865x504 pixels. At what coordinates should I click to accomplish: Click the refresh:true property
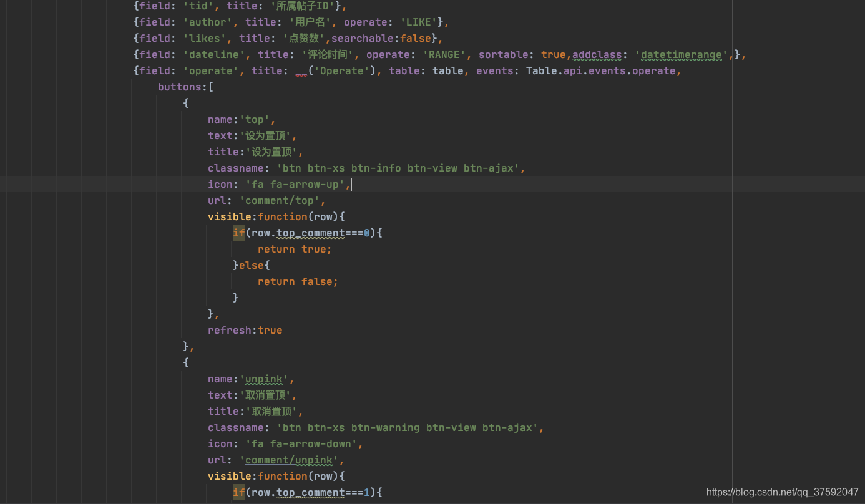tap(245, 331)
